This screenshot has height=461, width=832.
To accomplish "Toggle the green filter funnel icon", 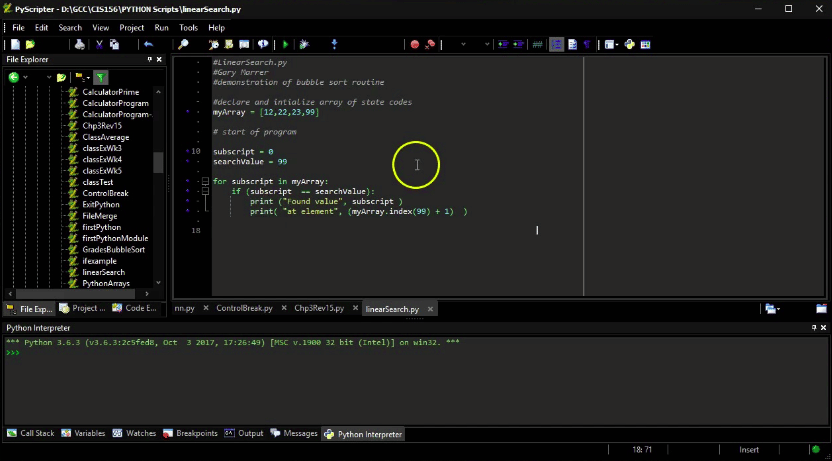I will click(x=101, y=77).
